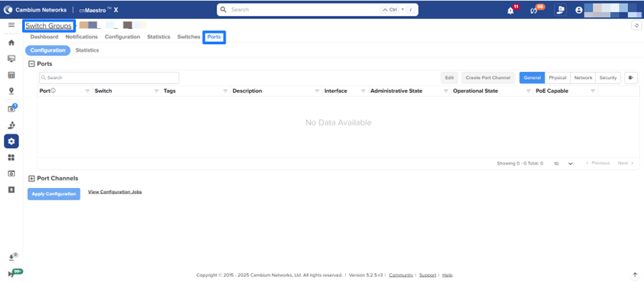Collapse the Ports section
This screenshot has height=282, width=644.
tap(31, 64)
